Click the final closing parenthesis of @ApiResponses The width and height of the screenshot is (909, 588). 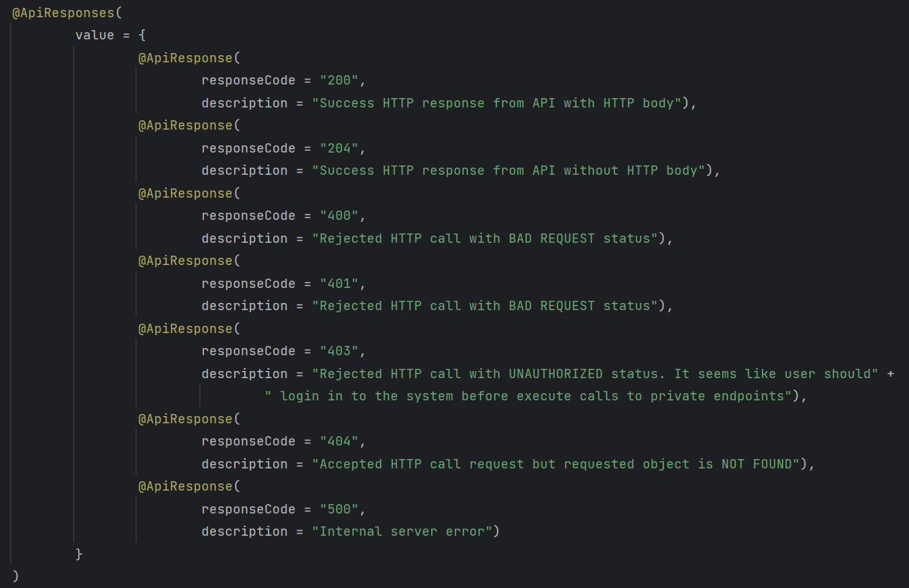pyautogui.click(x=16, y=576)
